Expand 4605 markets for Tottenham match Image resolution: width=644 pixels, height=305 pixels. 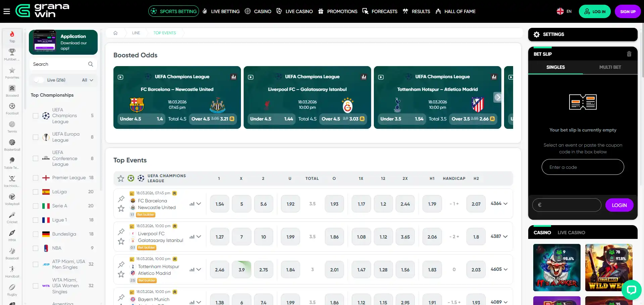pyautogui.click(x=499, y=269)
